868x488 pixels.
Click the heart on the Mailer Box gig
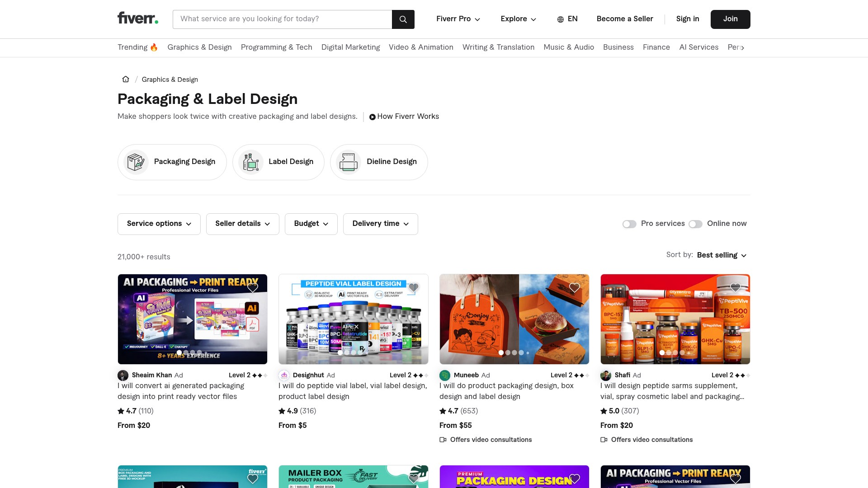coord(414,479)
